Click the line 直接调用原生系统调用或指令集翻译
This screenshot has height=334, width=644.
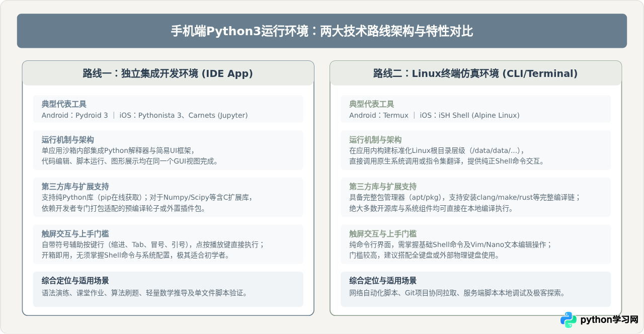pos(447,161)
